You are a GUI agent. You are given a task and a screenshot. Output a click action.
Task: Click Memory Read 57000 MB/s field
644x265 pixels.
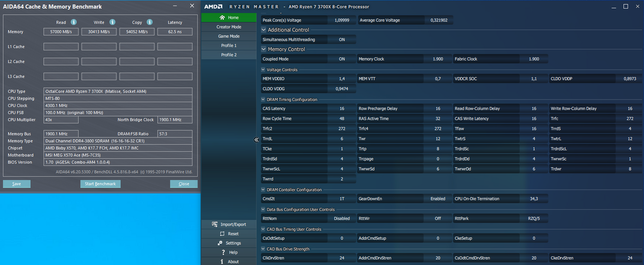point(61,32)
